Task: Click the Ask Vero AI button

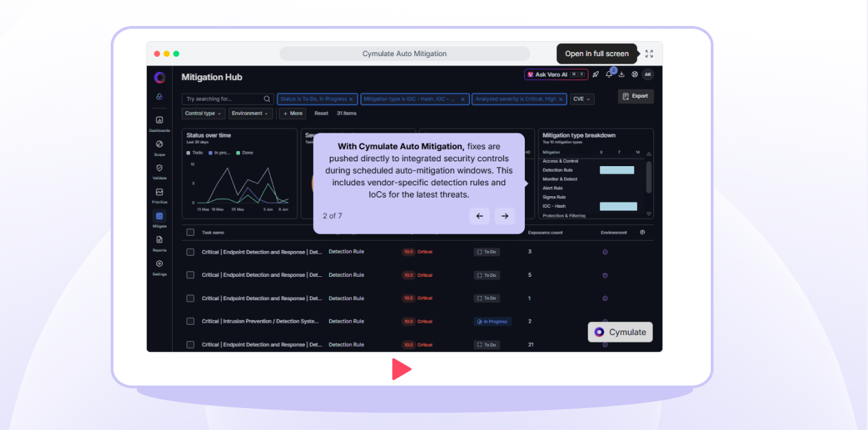Action: (x=555, y=75)
